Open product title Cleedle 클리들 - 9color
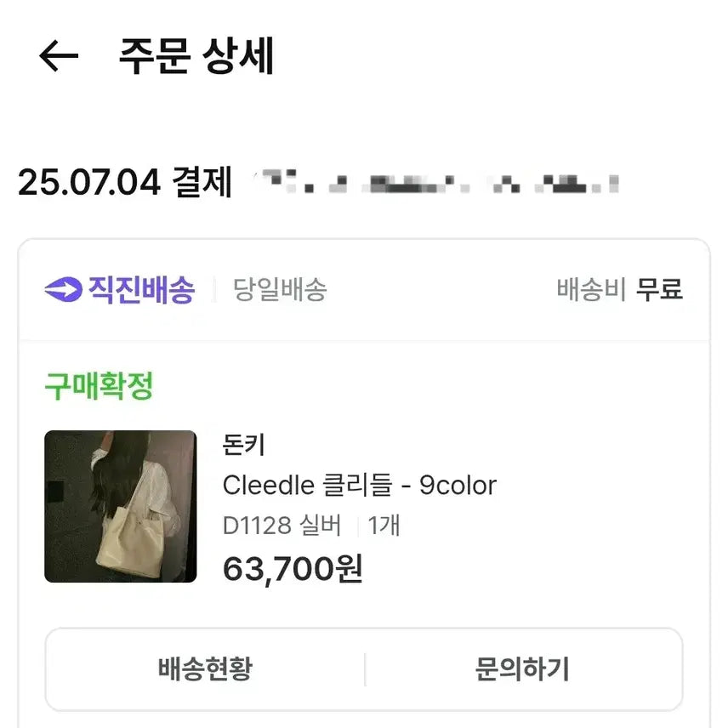This screenshot has height=728, width=728. pyautogui.click(x=359, y=486)
